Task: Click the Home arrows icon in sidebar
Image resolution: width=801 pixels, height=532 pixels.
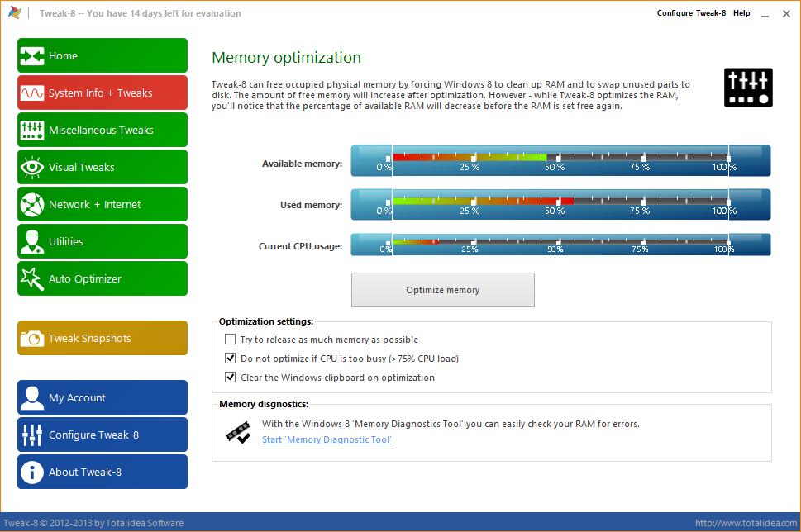Action: (x=32, y=55)
